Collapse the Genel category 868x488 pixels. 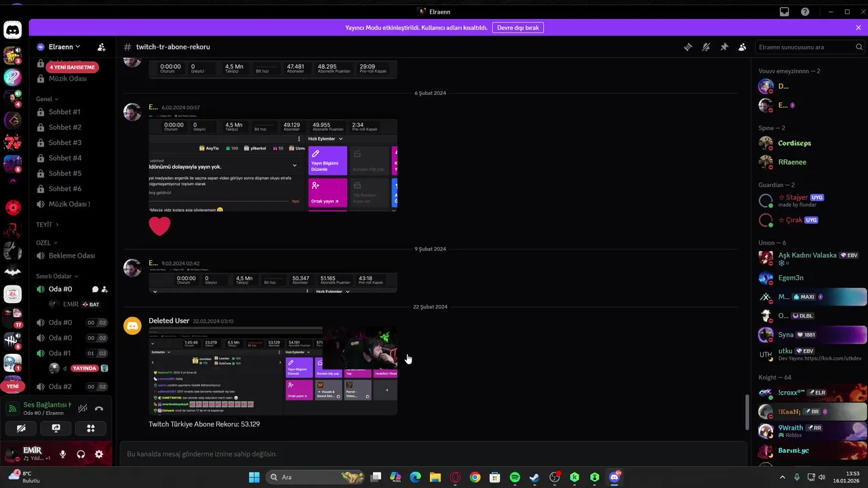click(x=47, y=99)
